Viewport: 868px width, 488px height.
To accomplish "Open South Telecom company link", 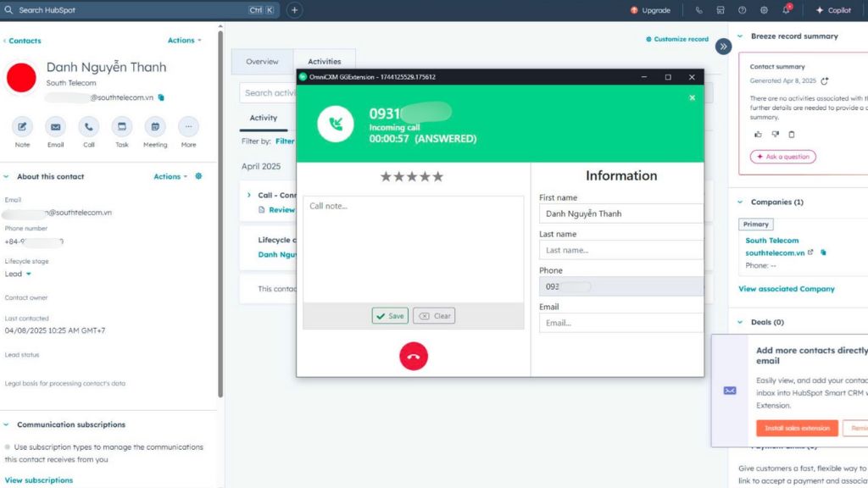I will pos(772,241).
